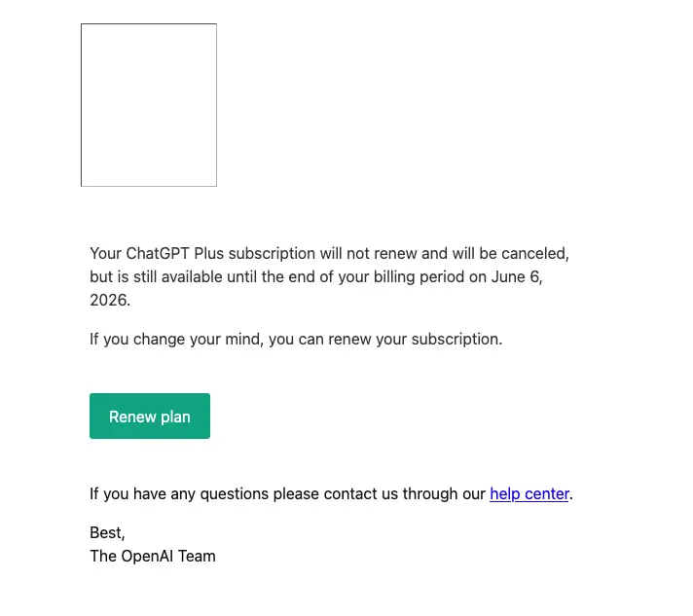Image resolution: width=693 pixels, height=616 pixels.
Task: Click the word 'Renew' on the green button
Action: [132, 417]
